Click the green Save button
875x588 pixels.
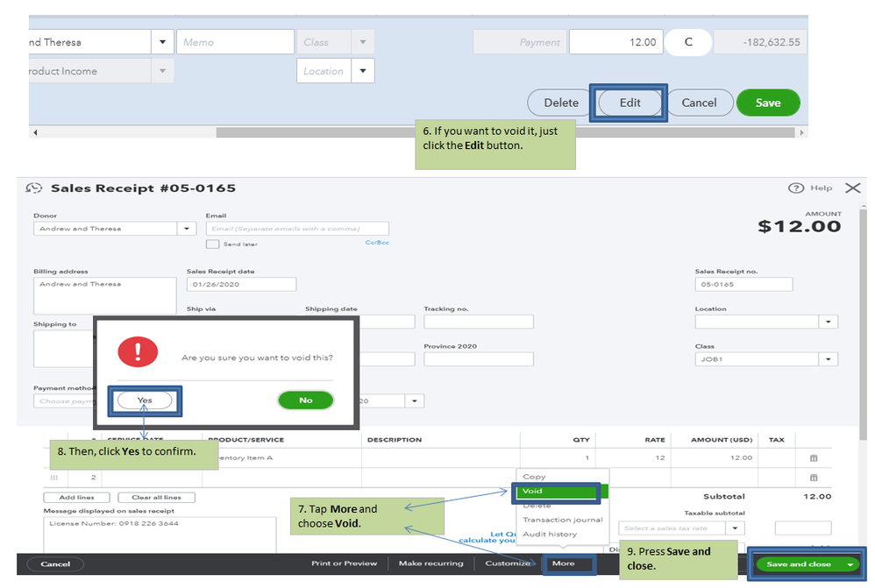tap(768, 103)
